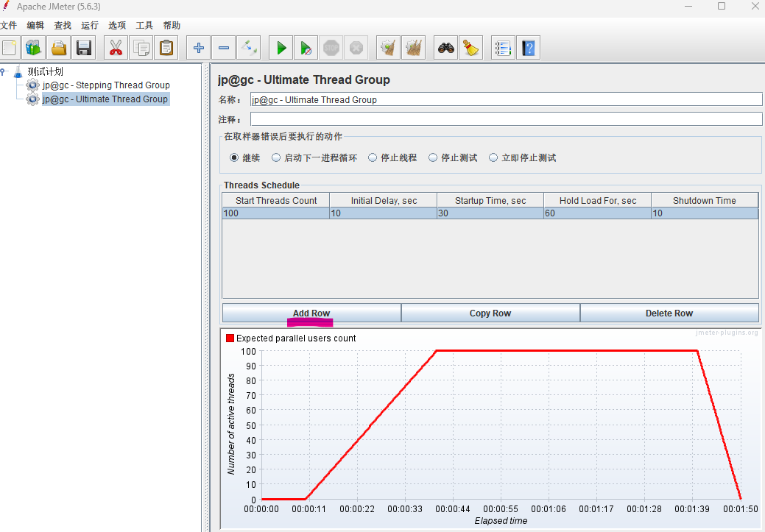Click the Reset Search broom icon
765x532 pixels.
(x=470, y=48)
